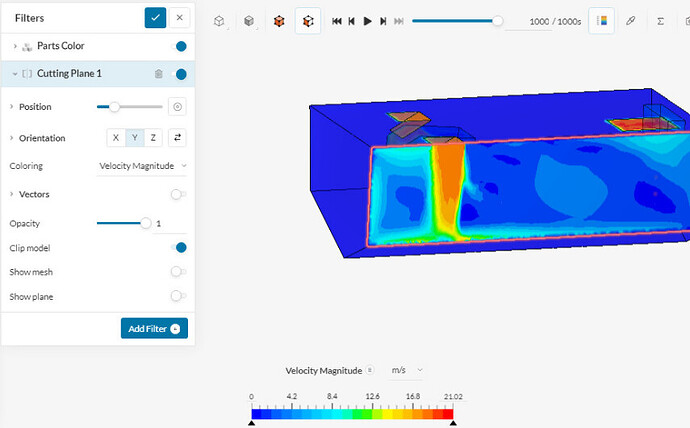Expand the Vectors settings

11,194
